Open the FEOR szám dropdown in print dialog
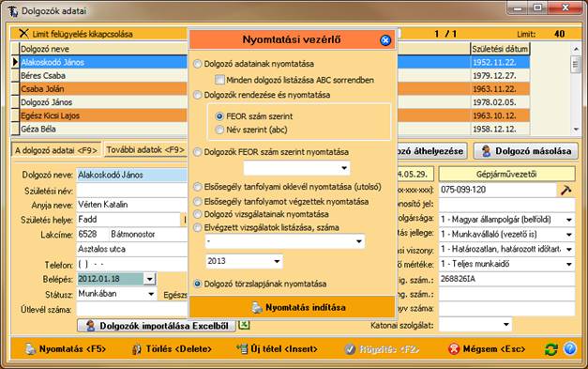 point(344,168)
